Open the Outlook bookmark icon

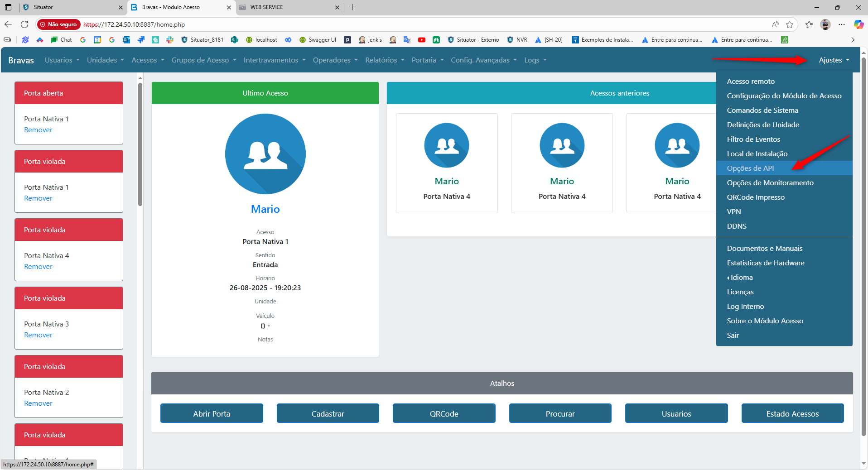pyautogui.click(x=126, y=40)
